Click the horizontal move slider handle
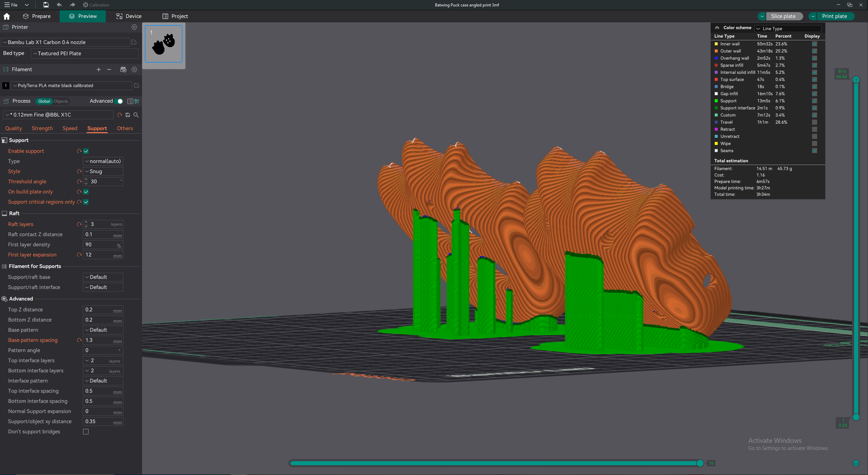 pos(700,463)
